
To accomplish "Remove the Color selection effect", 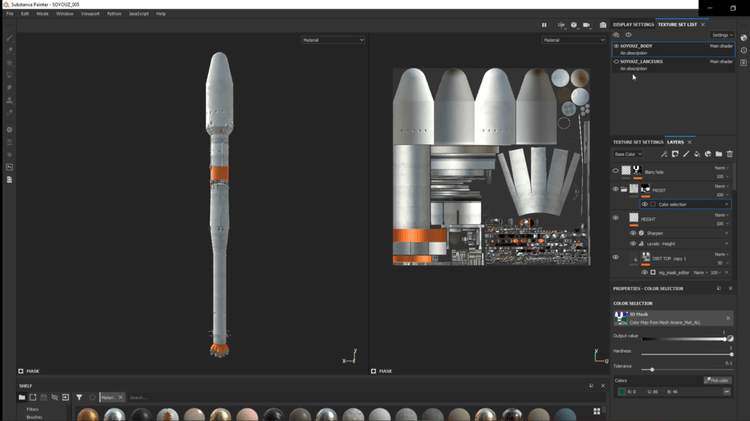I will 727,204.
